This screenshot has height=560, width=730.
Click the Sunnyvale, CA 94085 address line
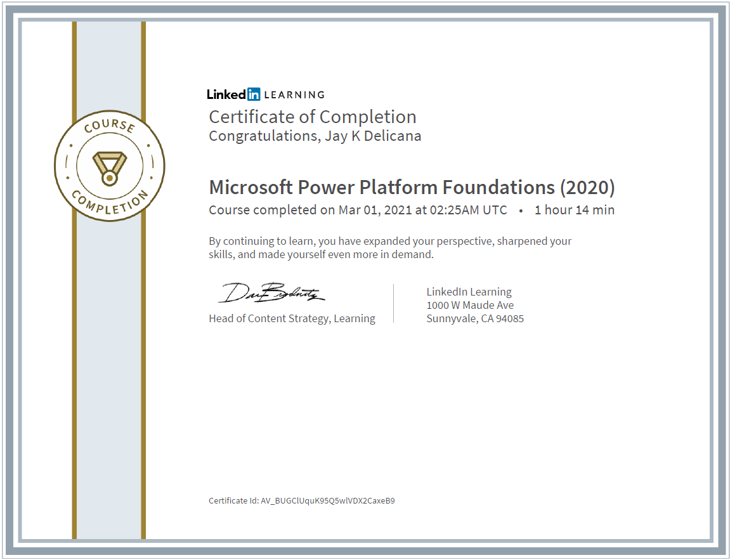pos(475,318)
